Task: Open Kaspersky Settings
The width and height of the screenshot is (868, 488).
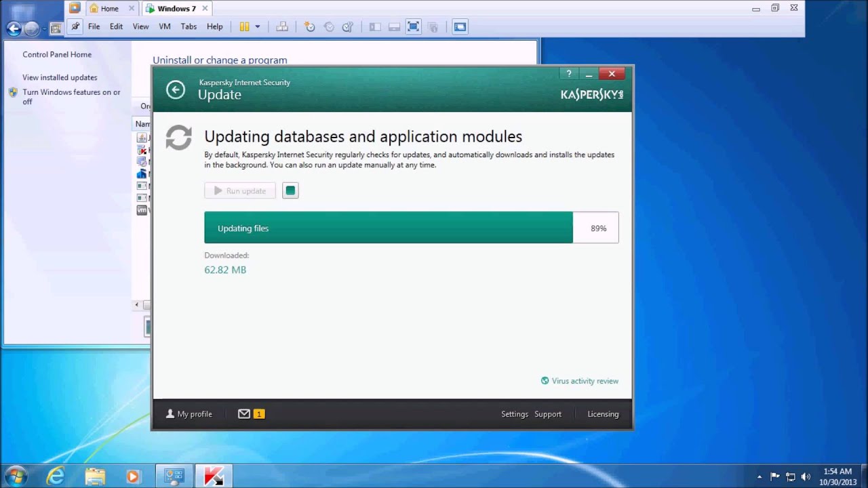Action: click(x=515, y=414)
